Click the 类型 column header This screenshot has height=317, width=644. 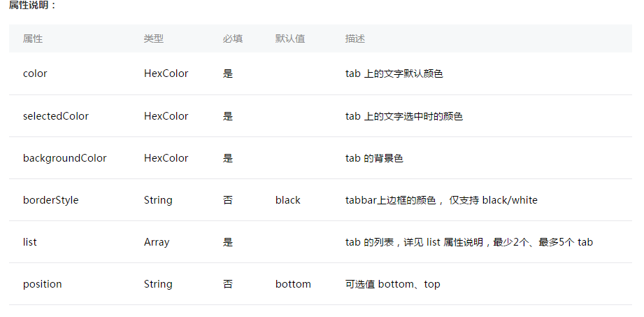(154, 38)
